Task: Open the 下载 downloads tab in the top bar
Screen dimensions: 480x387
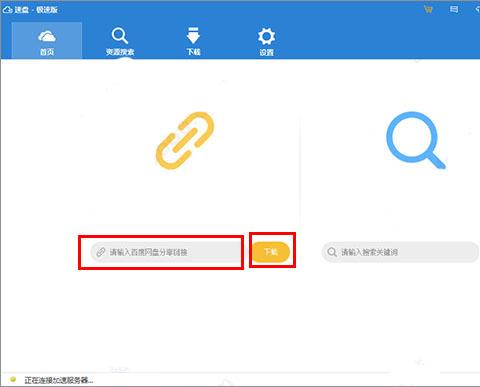Action: (193, 41)
